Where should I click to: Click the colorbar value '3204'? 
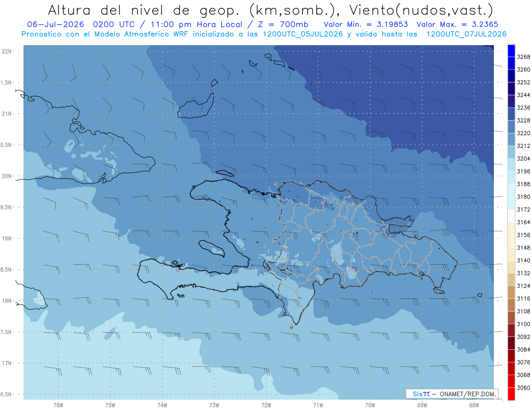coord(524,159)
